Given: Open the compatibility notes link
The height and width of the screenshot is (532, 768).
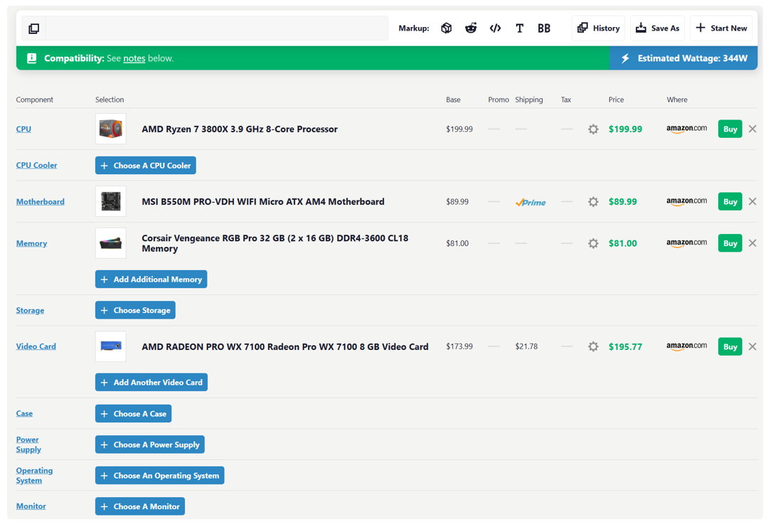Looking at the screenshot, I should point(134,58).
